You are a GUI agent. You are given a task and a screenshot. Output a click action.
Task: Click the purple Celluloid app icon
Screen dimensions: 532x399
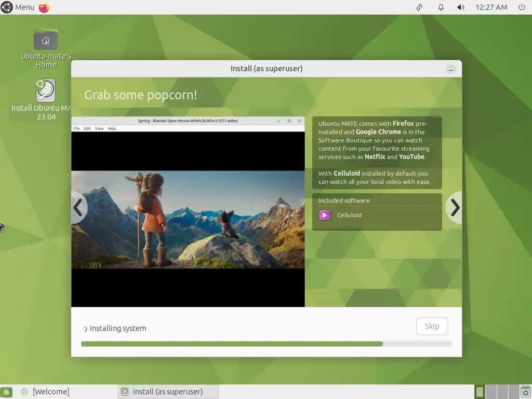click(x=324, y=215)
